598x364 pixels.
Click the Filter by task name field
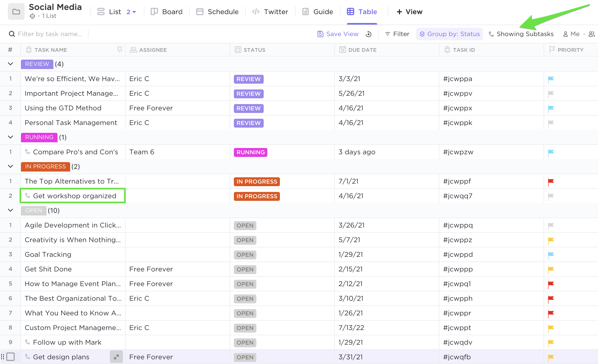tap(50, 34)
